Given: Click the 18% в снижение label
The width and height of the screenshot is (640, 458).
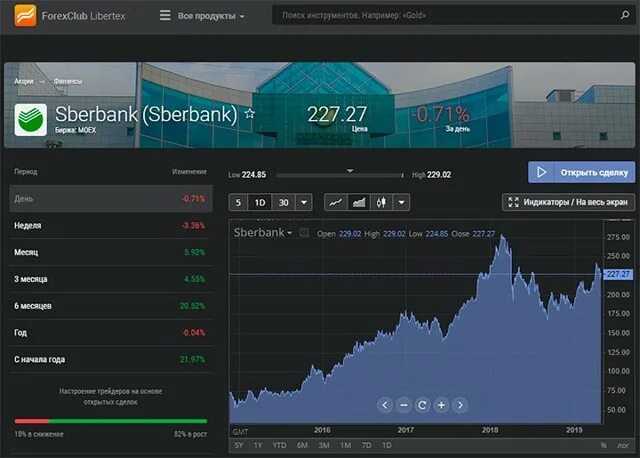Looking at the screenshot, I should click(39, 434).
